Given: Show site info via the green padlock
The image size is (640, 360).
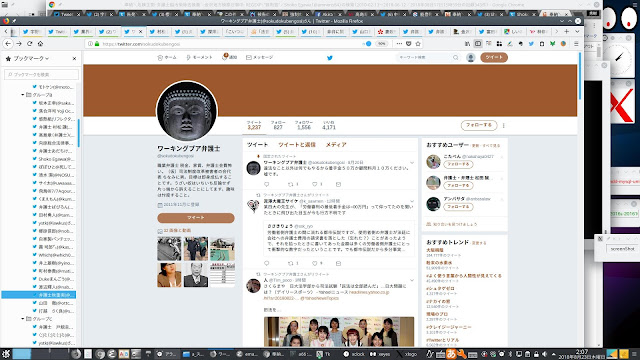Looking at the screenshot, I should [97, 44].
